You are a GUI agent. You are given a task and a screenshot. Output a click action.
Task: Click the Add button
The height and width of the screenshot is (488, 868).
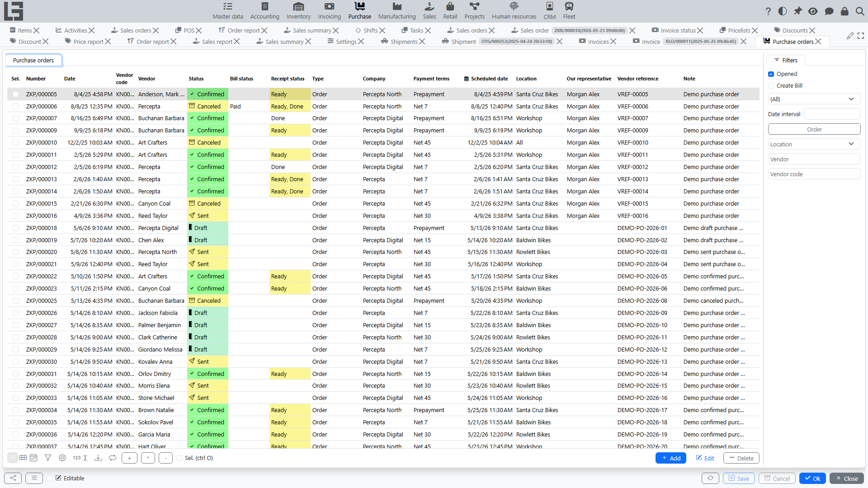click(x=671, y=458)
